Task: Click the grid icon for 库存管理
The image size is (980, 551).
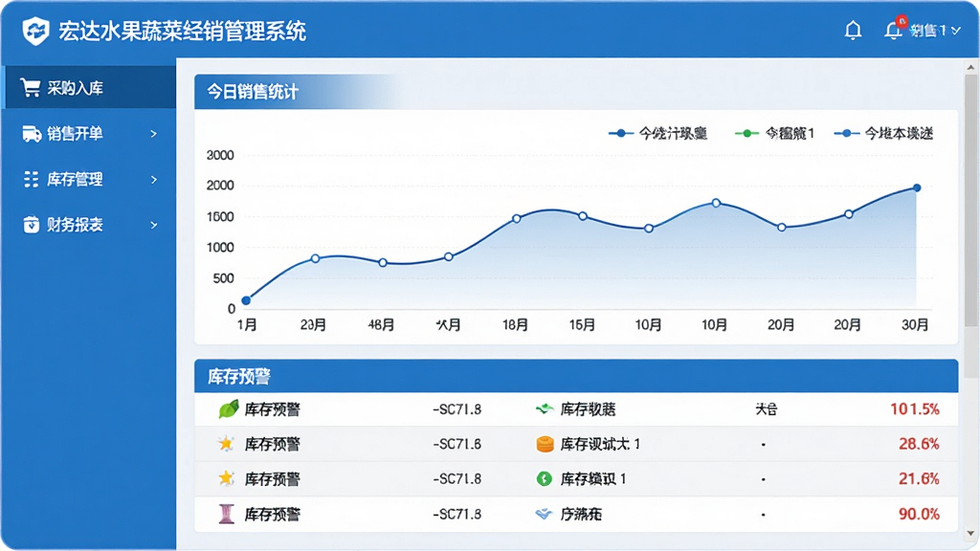Action: click(x=31, y=179)
